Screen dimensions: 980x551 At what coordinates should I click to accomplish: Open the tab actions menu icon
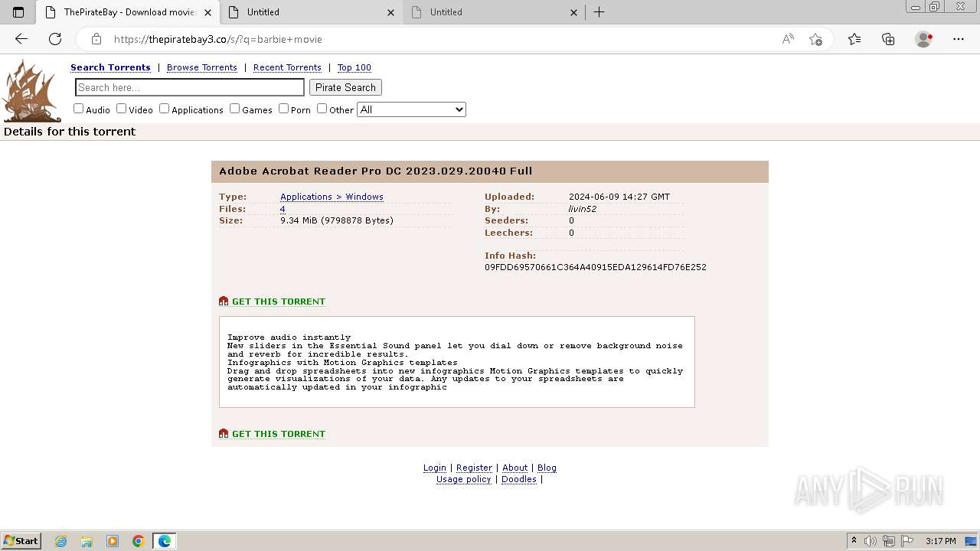pos(18,12)
